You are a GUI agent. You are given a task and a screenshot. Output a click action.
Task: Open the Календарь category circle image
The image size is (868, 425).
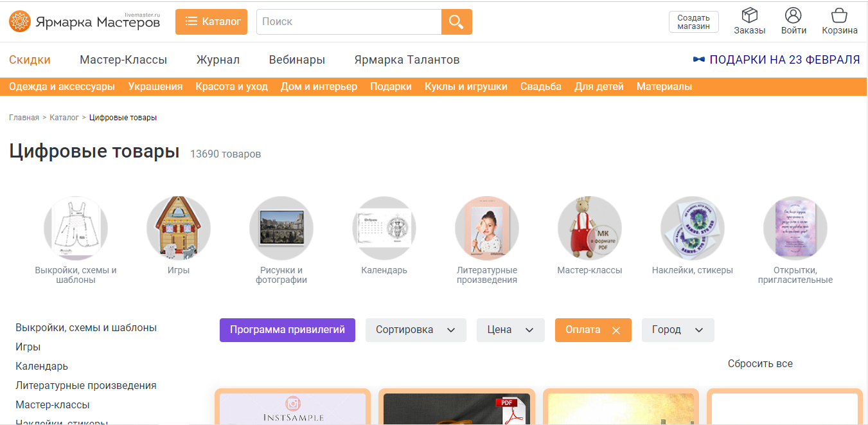coord(384,228)
